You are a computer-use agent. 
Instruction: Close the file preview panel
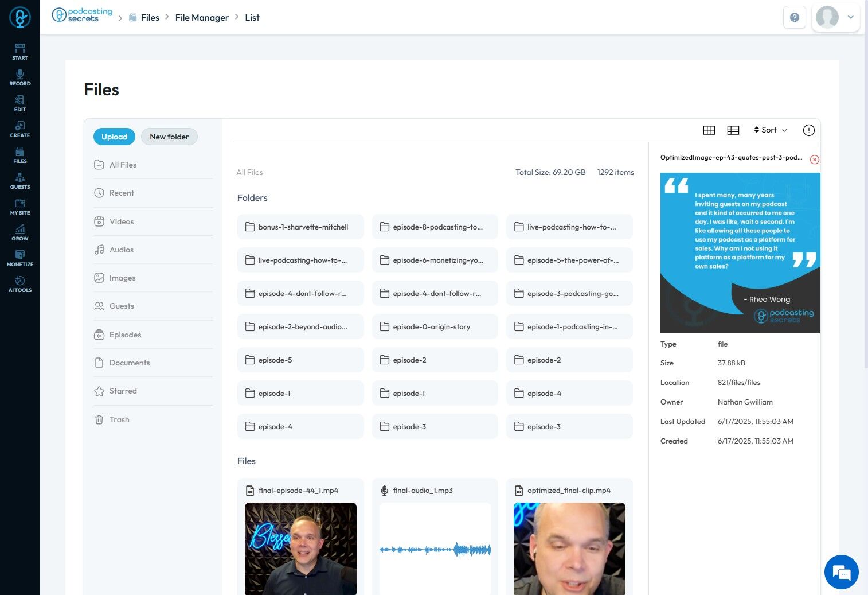click(814, 160)
